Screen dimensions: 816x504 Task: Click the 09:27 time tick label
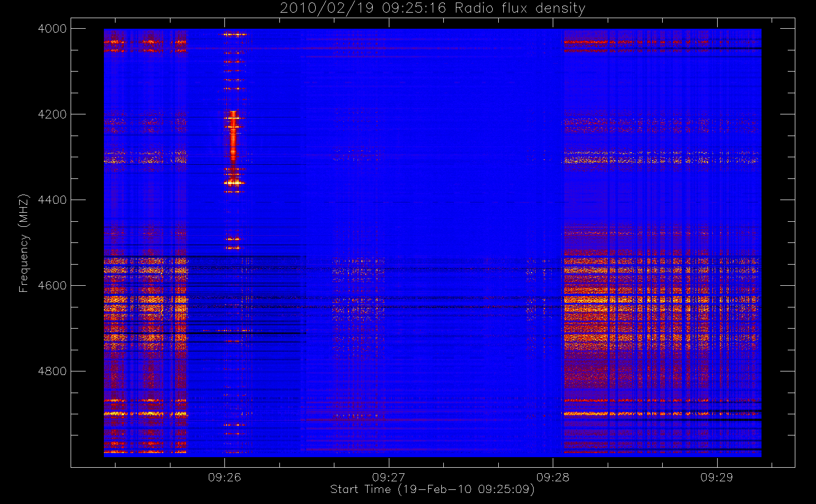389,477
